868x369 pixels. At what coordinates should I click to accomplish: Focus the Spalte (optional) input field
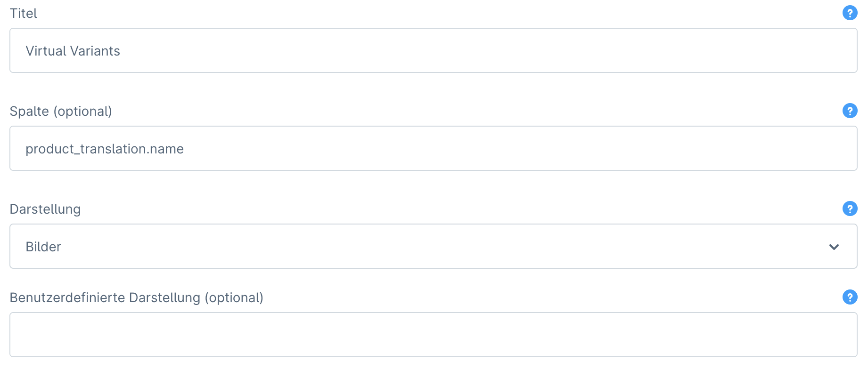[x=433, y=148]
